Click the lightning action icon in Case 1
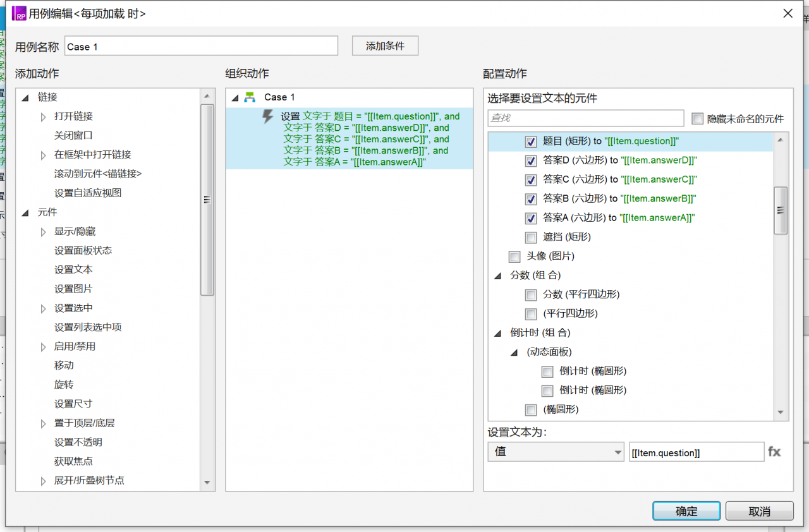The height and width of the screenshot is (532, 809). (x=268, y=117)
